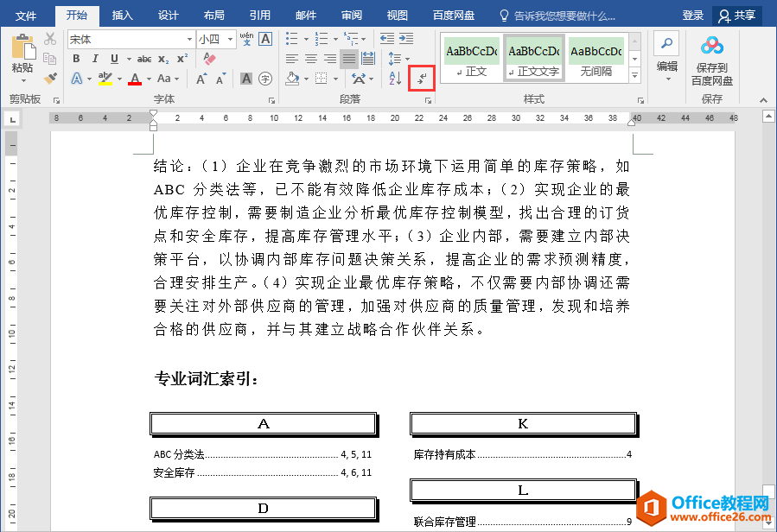Select the Format Painter brush
Screen dimensions: 777x532
click(49, 79)
